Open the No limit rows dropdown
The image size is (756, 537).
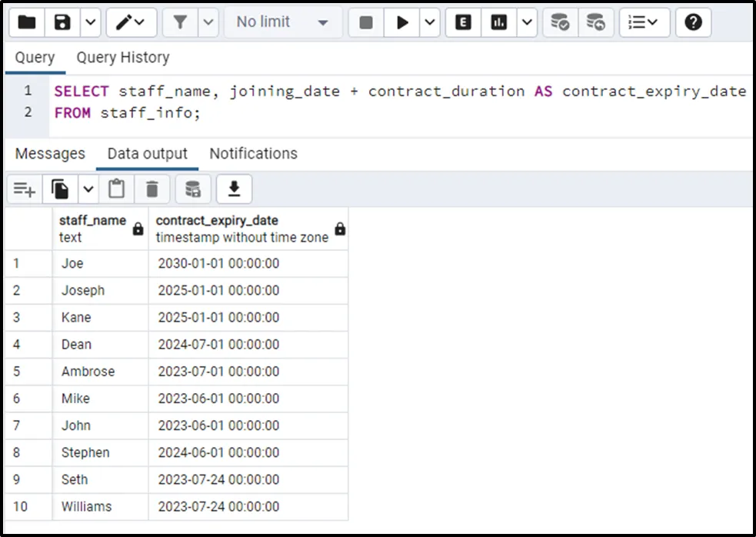coord(282,22)
